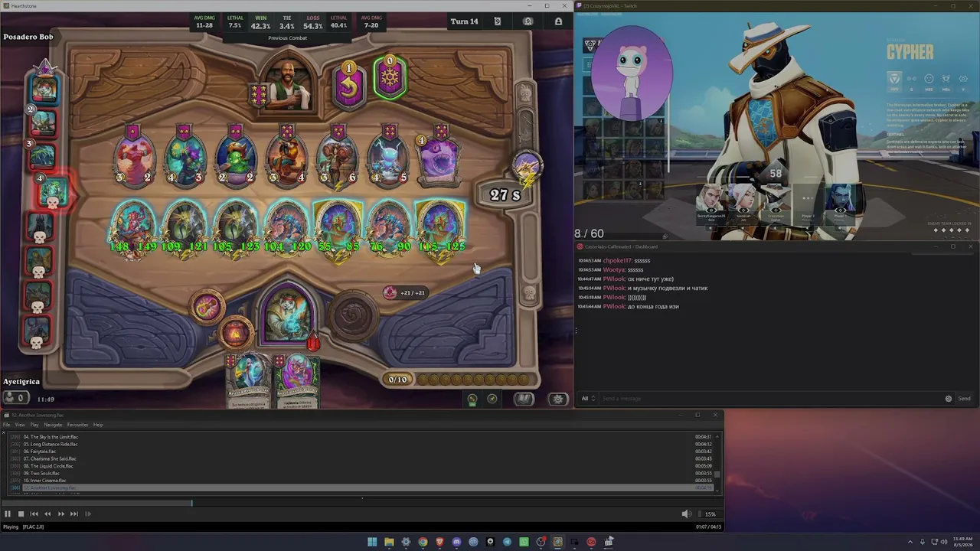Open the All filter dropdown in chat dashboard
The image size is (980, 551).
point(588,399)
